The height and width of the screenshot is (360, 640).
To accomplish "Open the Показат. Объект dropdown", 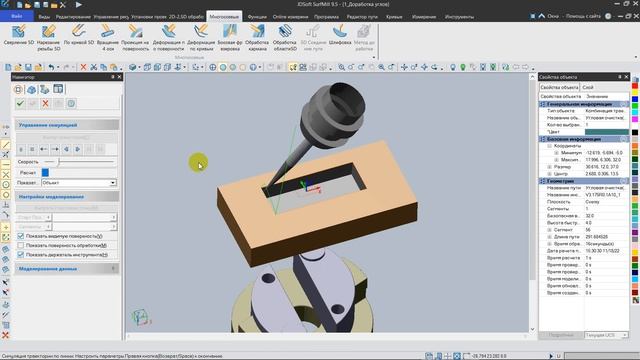I will (x=79, y=183).
